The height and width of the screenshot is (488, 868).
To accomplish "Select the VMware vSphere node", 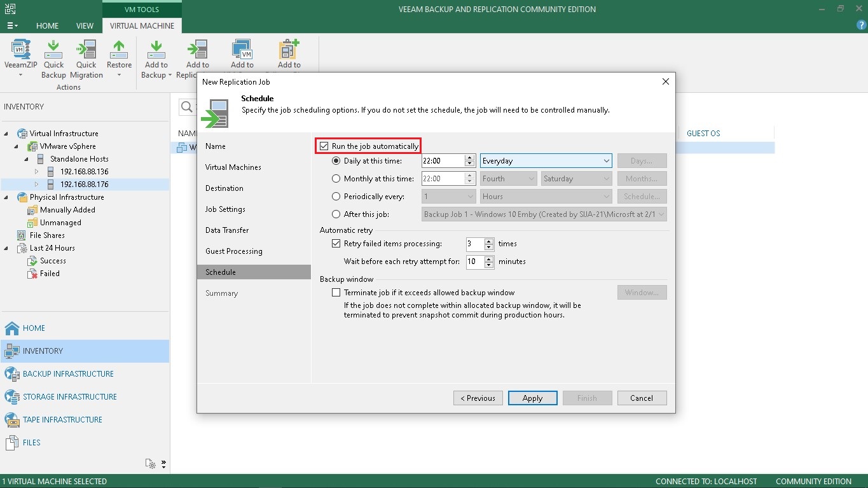I will click(67, 146).
